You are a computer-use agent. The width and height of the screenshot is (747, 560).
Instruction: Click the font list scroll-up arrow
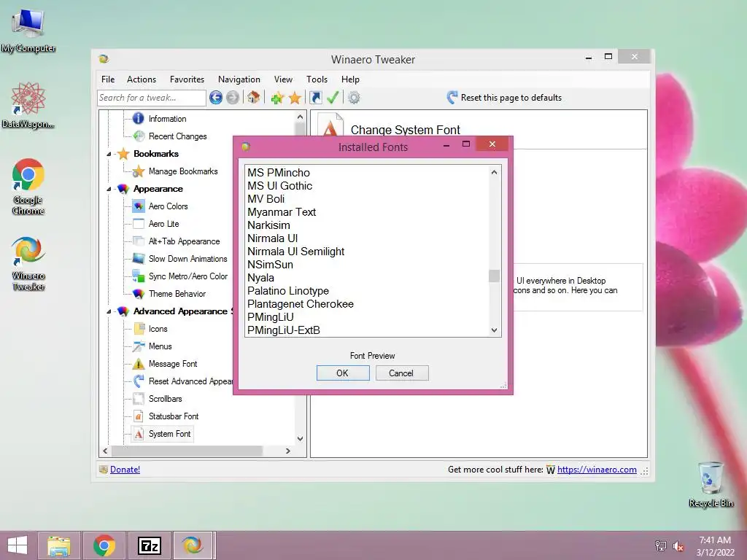(494, 172)
